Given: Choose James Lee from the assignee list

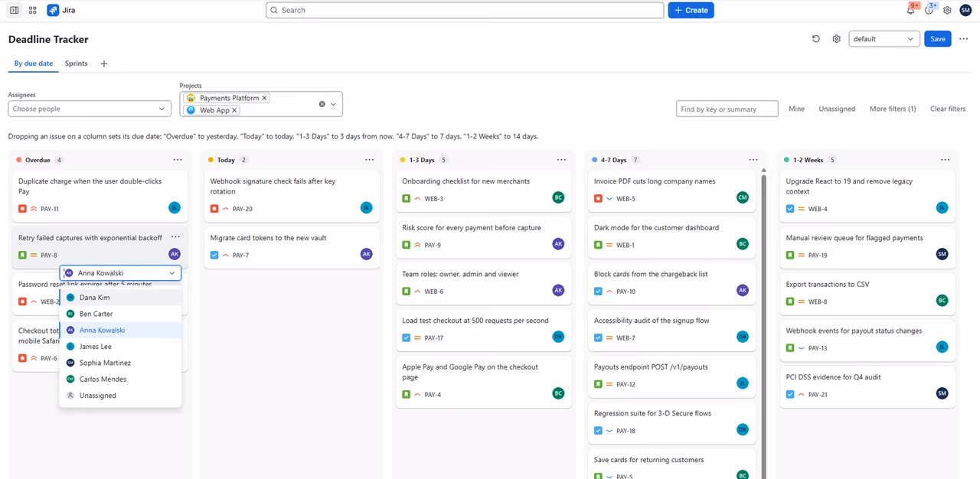Looking at the screenshot, I should point(121,347).
